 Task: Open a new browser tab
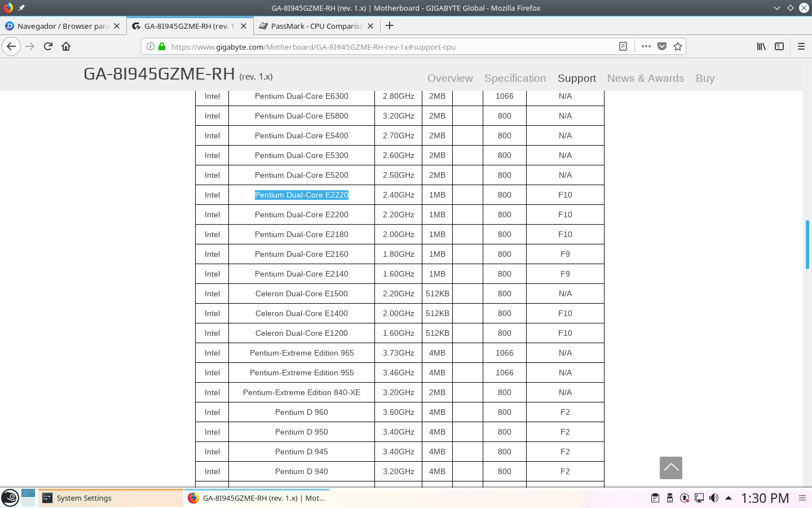(x=390, y=25)
